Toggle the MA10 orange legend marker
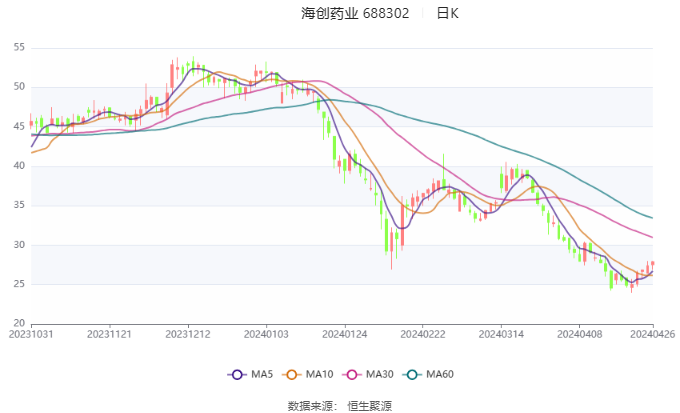This screenshot has height=413, width=680. pos(292,375)
